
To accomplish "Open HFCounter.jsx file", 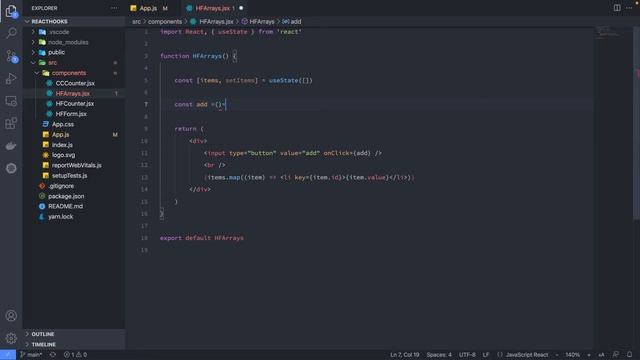I will [x=74, y=104].
